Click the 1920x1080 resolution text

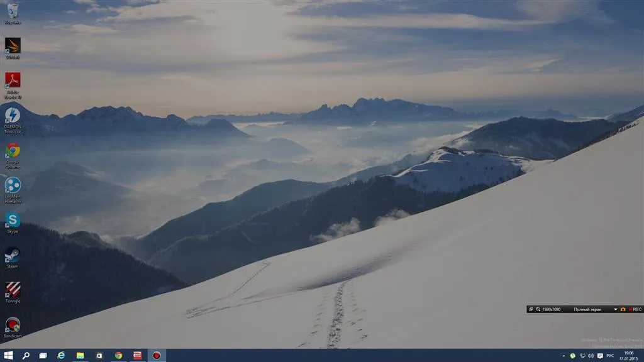tap(551, 309)
